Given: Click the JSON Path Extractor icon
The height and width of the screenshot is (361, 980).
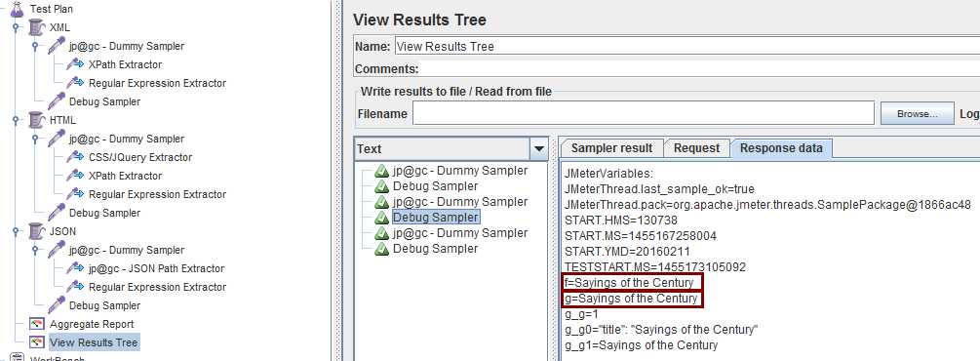Looking at the screenshot, I should [76, 268].
